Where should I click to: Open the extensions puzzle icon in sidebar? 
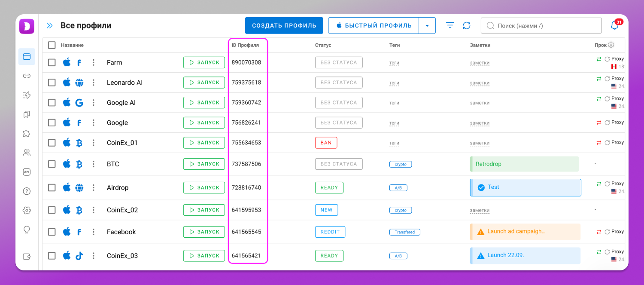27,133
